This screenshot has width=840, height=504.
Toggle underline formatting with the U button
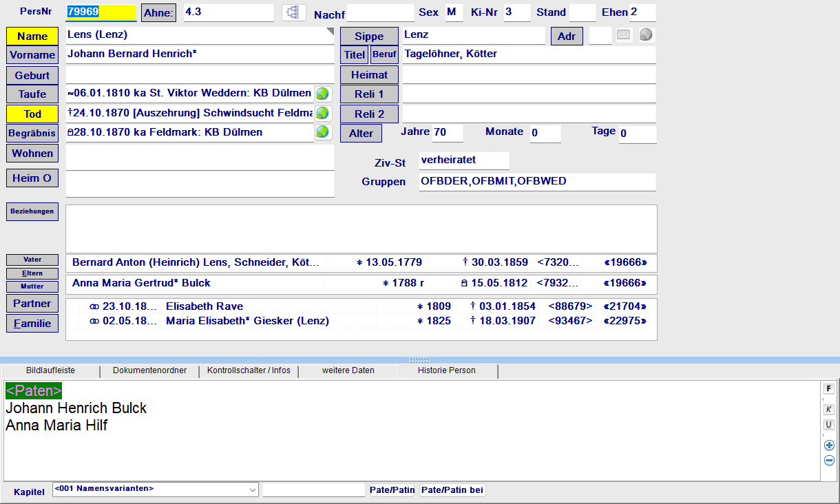tap(829, 425)
